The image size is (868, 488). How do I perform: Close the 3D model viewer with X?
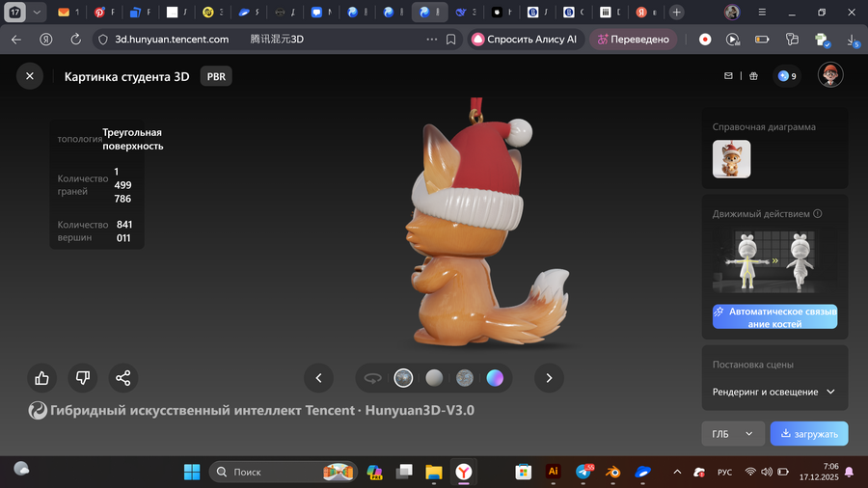tap(30, 76)
